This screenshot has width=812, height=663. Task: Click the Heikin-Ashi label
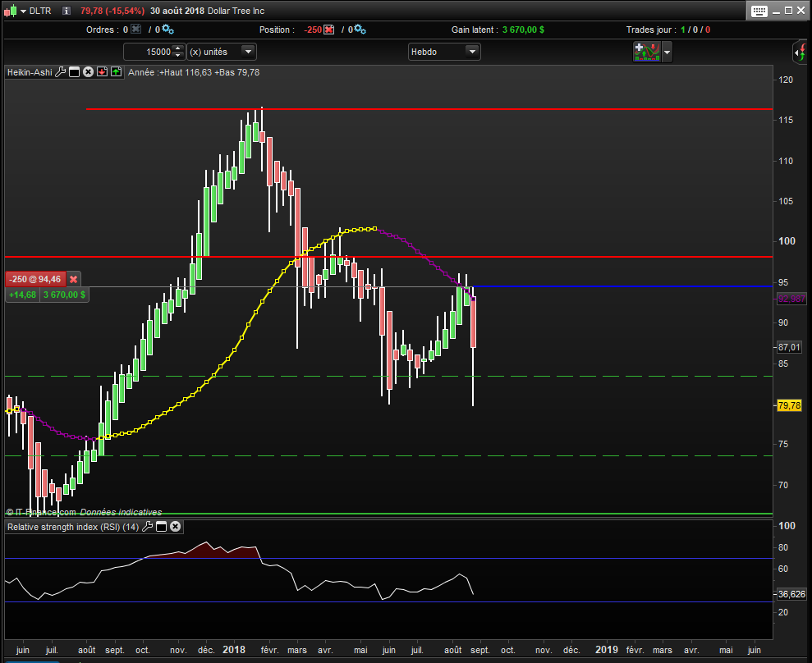(x=30, y=72)
